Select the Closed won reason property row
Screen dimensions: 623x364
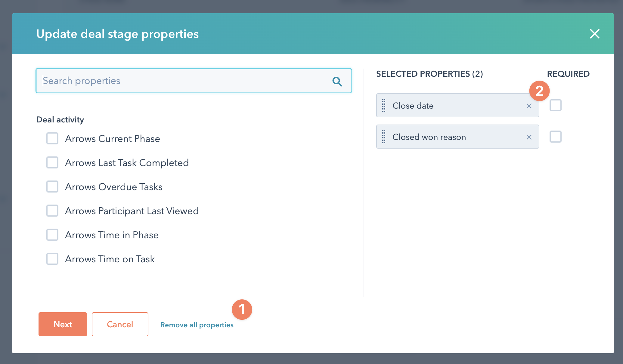click(451, 137)
